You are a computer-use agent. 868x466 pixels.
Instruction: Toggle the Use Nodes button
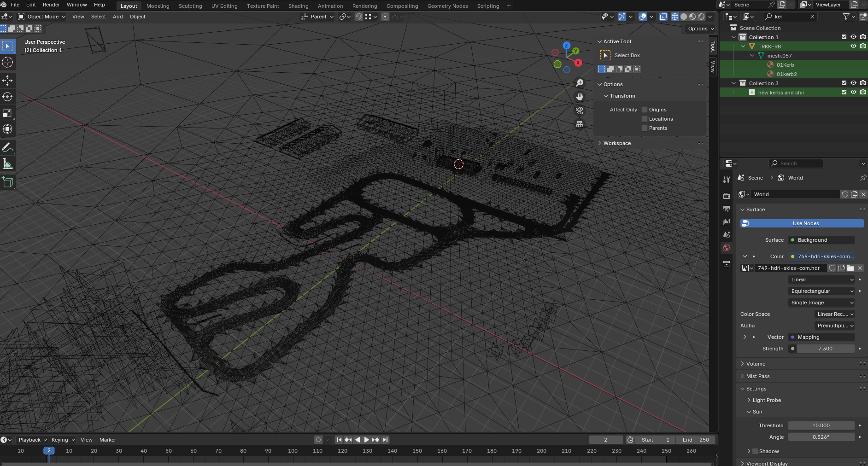(x=802, y=223)
